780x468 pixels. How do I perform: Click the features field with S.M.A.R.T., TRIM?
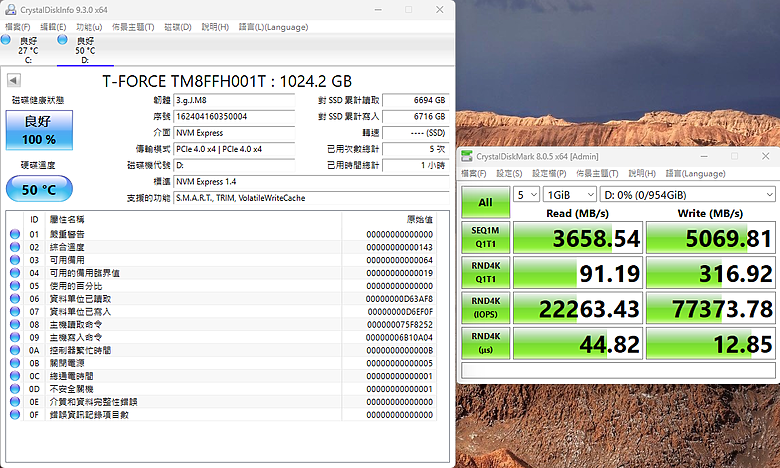(311, 198)
